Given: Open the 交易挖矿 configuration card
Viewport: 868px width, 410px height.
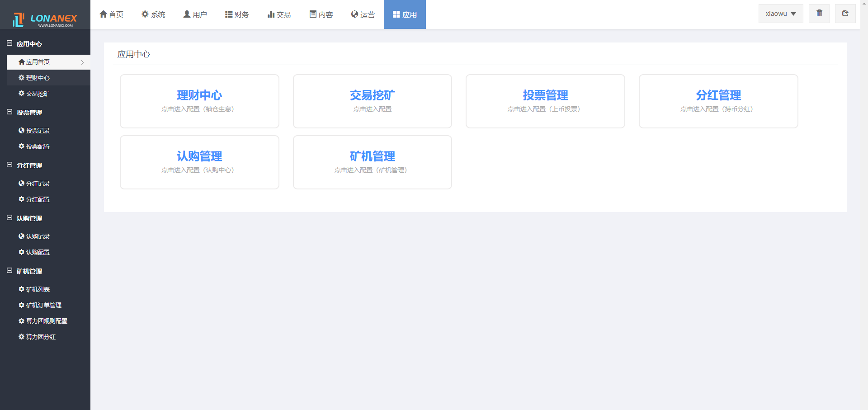Looking at the screenshot, I should click(373, 101).
